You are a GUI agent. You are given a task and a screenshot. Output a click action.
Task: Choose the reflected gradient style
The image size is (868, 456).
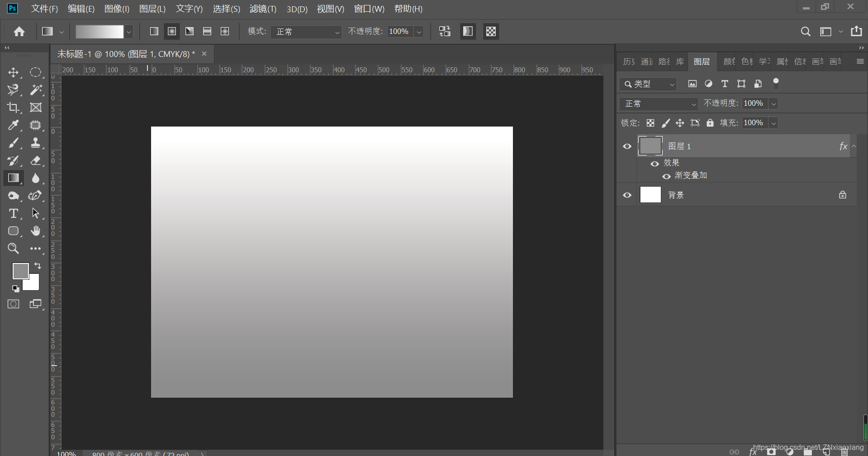pos(207,31)
